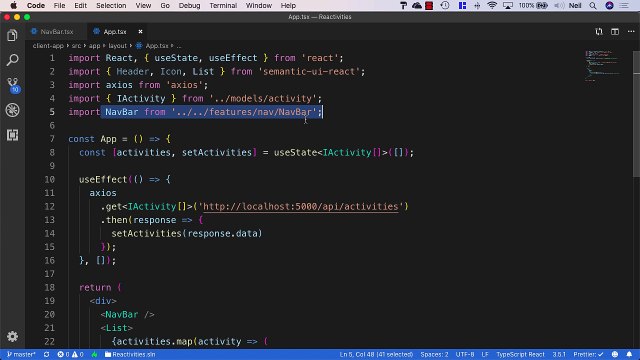The width and height of the screenshot is (640, 360).
Task: Open the errors and warnings count in the status bar
Action: pyautogui.click(x=70, y=354)
